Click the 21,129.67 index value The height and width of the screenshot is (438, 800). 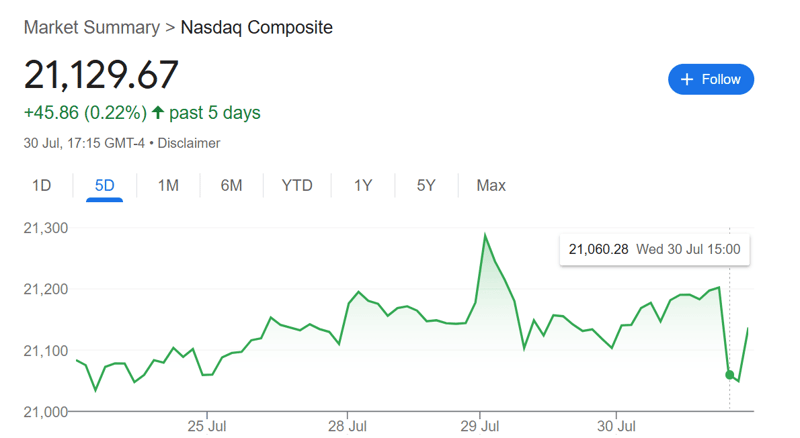coord(101,74)
